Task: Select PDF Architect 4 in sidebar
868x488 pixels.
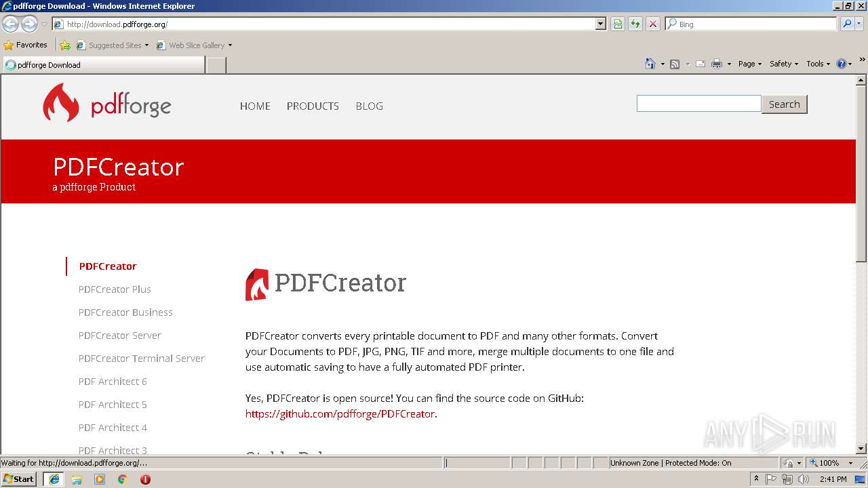Action: pyautogui.click(x=113, y=428)
